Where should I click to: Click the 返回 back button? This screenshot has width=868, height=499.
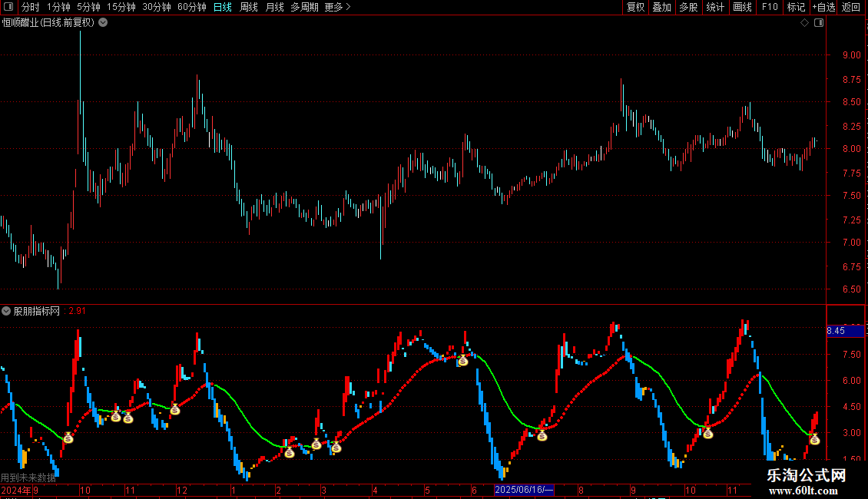tap(851, 7)
